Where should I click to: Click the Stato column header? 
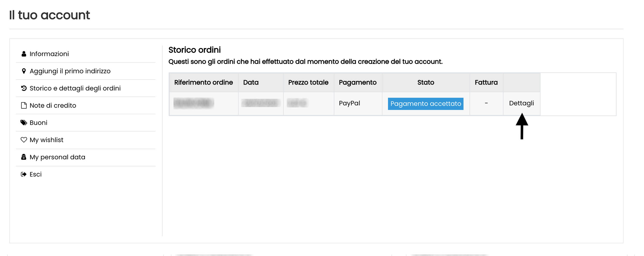coord(426,82)
